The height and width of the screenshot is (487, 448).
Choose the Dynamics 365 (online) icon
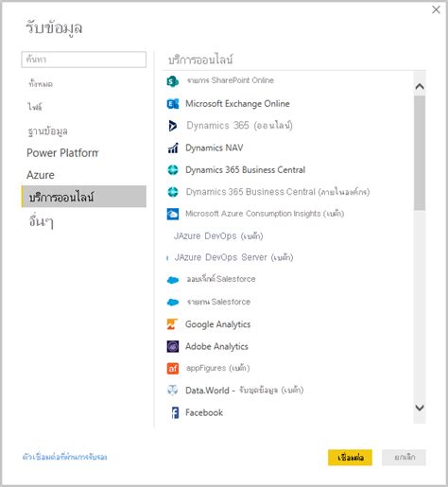(173, 126)
